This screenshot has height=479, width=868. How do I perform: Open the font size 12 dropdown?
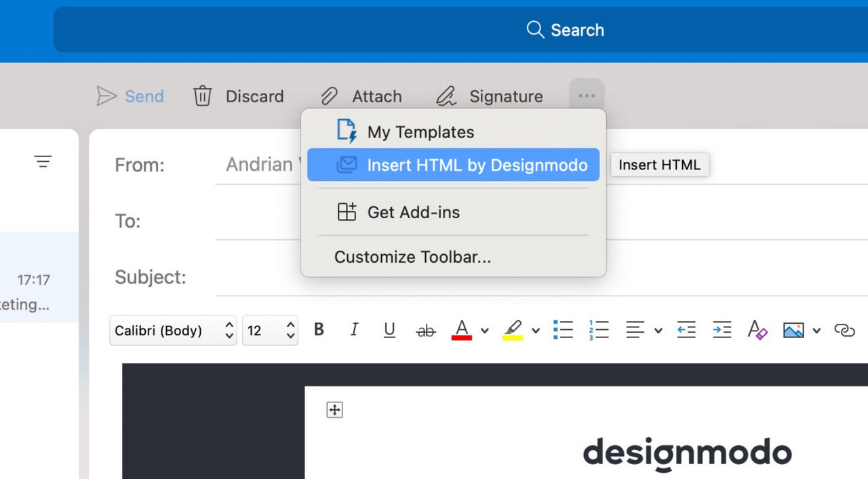pos(270,331)
